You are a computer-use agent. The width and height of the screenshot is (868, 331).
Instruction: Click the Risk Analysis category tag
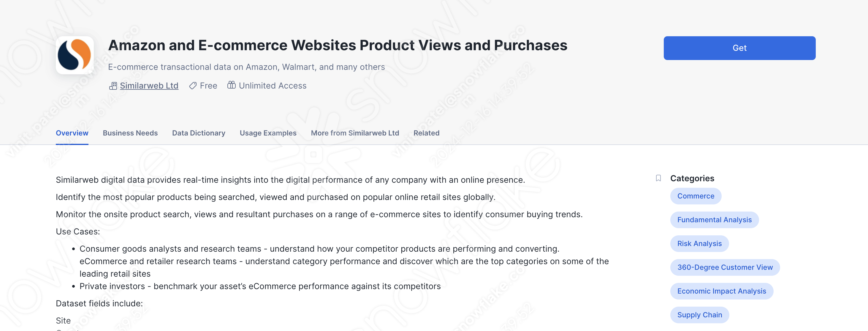(x=699, y=244)
